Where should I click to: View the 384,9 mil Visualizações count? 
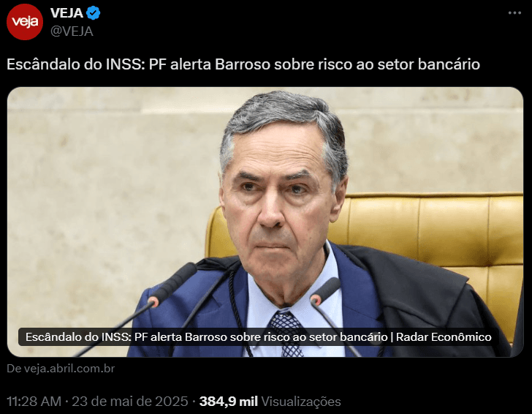point(270,402)
